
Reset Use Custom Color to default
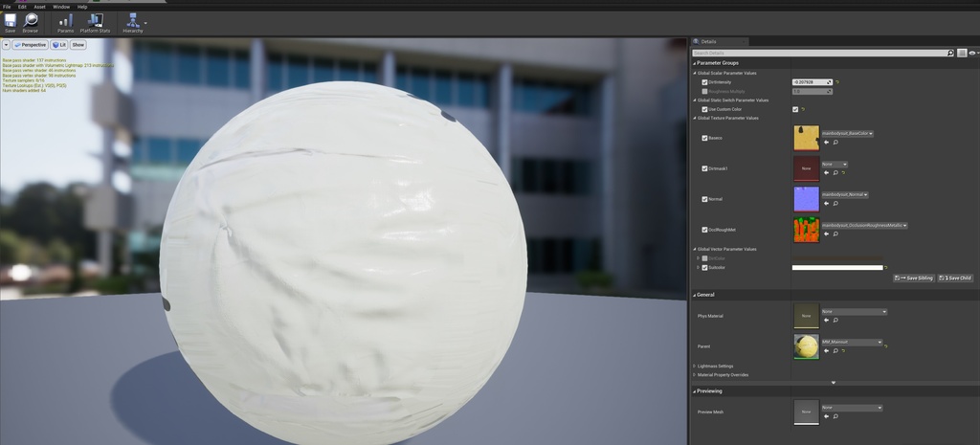(803, 109)
